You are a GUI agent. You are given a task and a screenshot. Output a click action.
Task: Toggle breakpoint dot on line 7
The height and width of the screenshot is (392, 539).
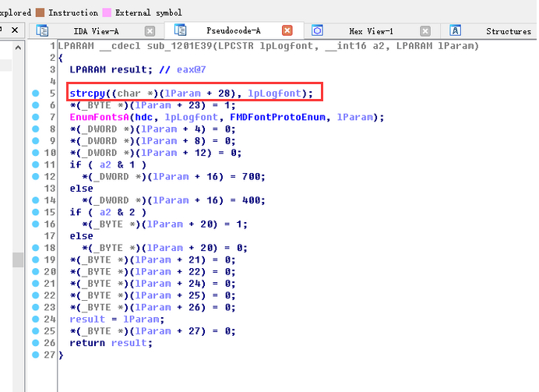coord(35,117)
